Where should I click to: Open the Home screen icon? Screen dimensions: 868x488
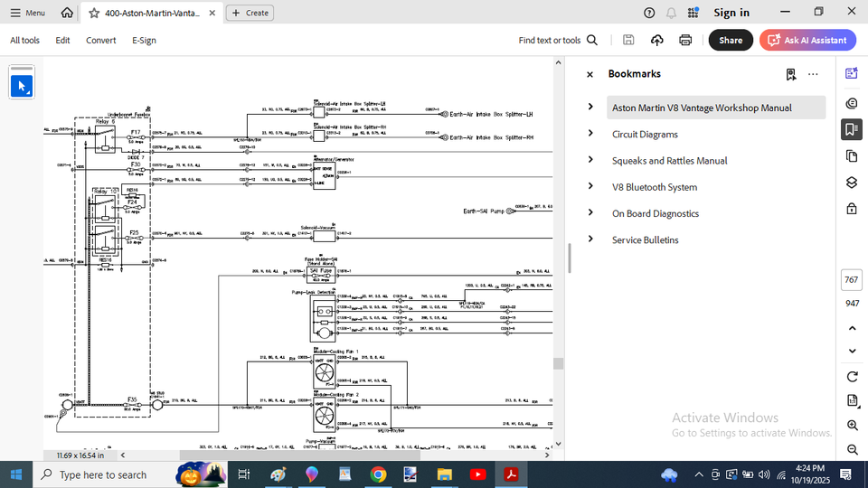(67, 13)
